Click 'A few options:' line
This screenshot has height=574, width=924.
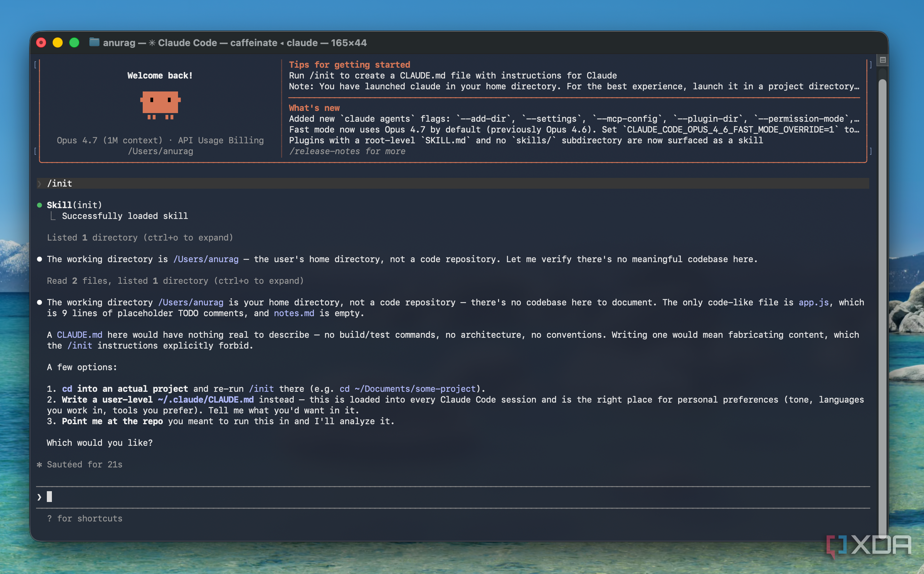pos(82,367)
